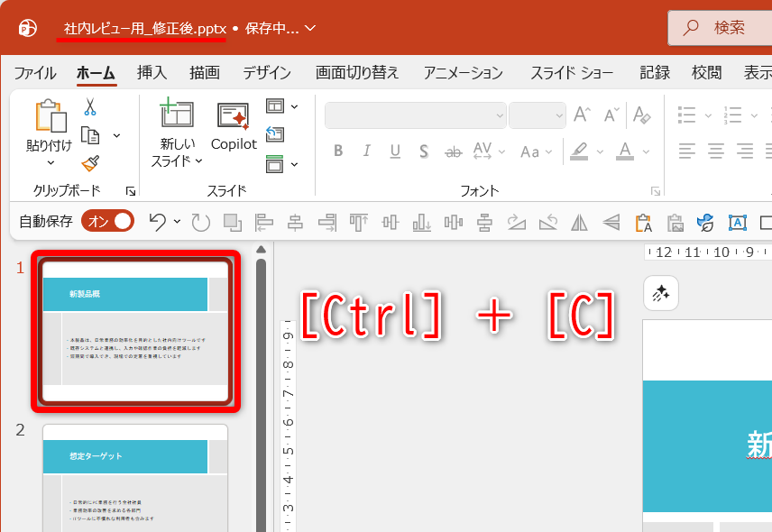Turn off the 自動保存 (AutoSave) toggle
The image size is (772, 532).
(x=107, y=219)
